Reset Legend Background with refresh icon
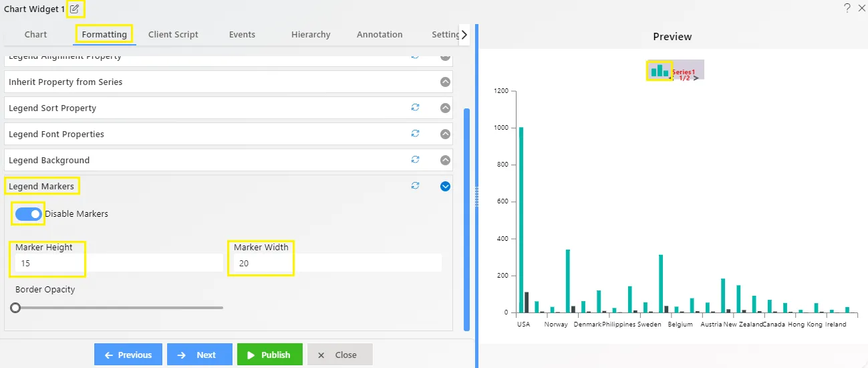 (415, 160)
